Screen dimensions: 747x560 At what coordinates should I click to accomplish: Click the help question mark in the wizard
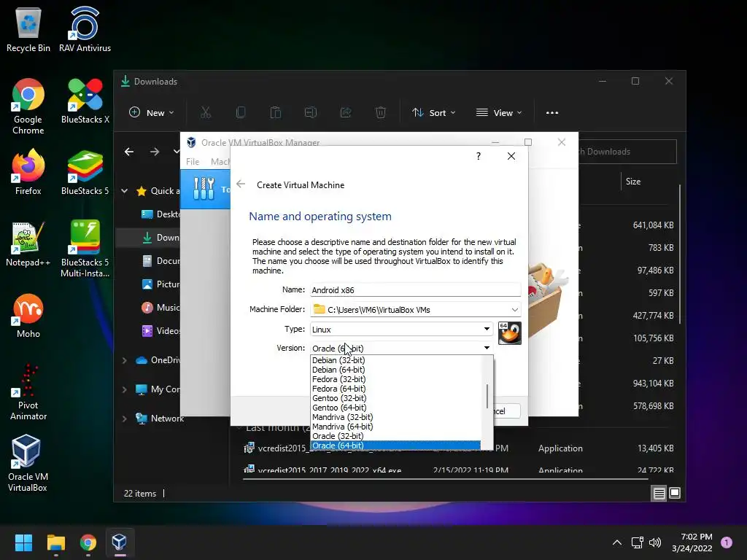(479, 156)
